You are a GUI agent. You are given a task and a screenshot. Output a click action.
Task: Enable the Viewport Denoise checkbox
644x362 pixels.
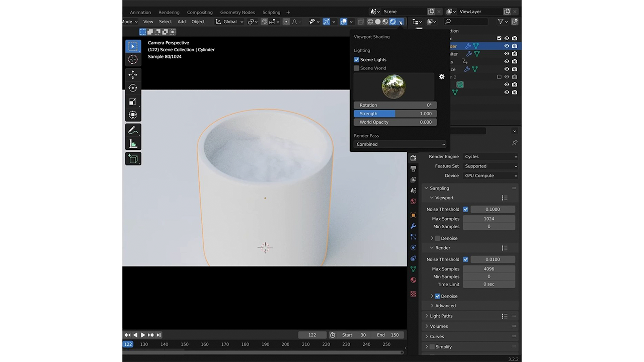coord(437,238)
